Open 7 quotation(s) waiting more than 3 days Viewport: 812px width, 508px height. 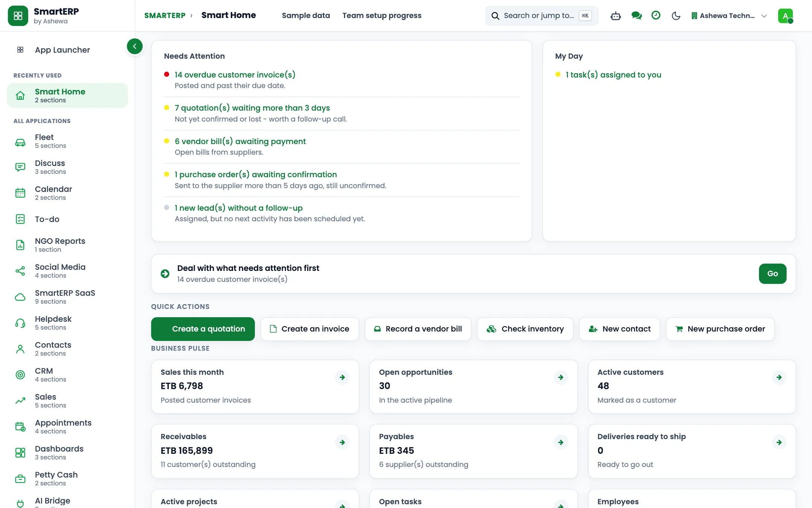[x=252, y=108]
